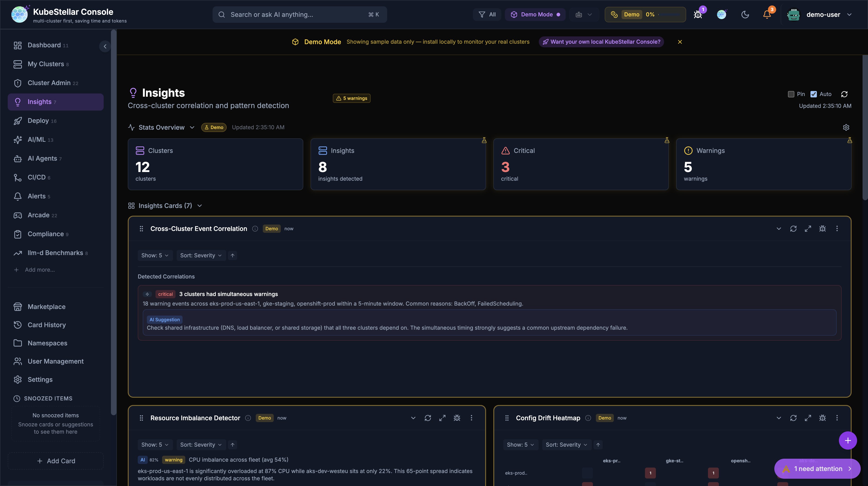Open Sort: Severity dropdown on Config Drift Heatmap
Image resolution: width=868 pixels, height=486 pixels.
(x=566, y=445)
